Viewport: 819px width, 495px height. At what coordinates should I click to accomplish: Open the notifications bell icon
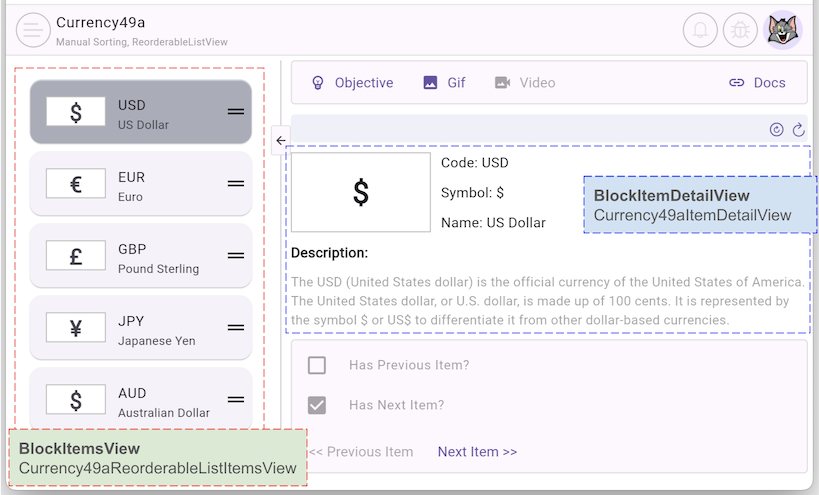[x=700, y=30]
